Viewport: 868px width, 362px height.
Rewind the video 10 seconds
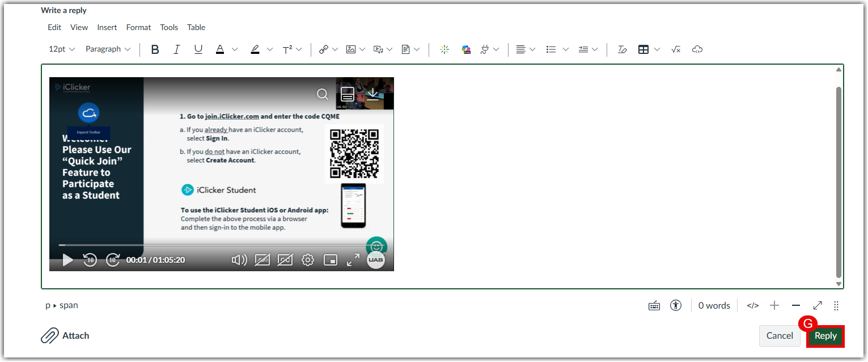pos(90,260)
